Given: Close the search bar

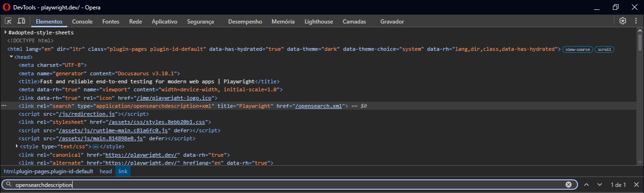Looking at the screenshot, I should pos(636,185).
